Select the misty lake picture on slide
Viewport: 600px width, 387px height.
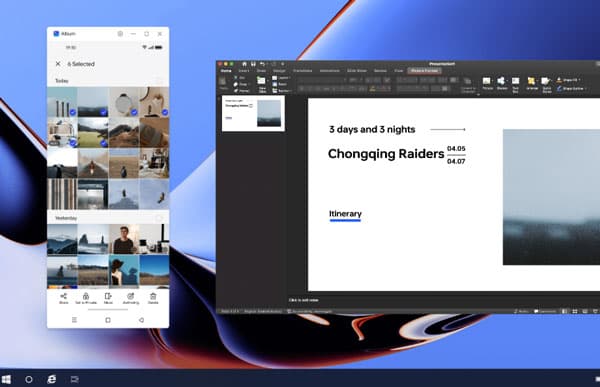pyautogui.click(x=551, y=197)
